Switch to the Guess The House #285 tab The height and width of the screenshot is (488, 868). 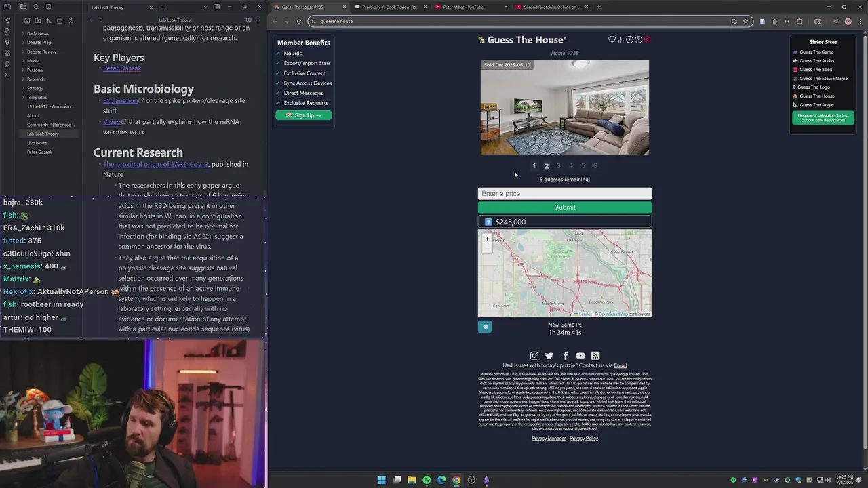coord(309,7)
